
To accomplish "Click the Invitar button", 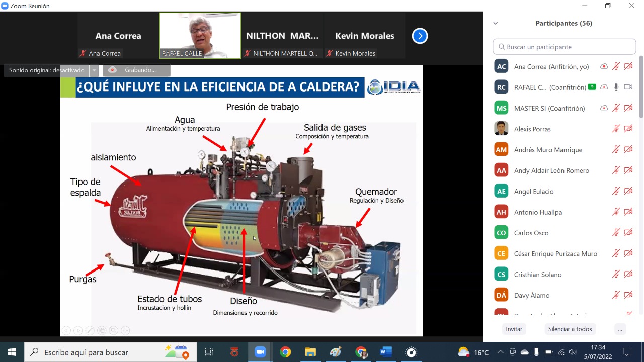I will click(x=514, y=329).
